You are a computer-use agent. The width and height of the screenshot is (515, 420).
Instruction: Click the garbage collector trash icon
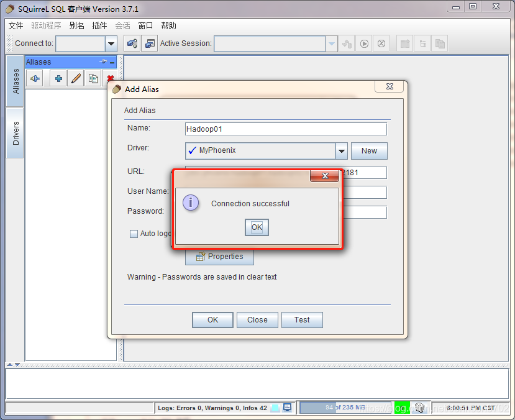point(420,408)
